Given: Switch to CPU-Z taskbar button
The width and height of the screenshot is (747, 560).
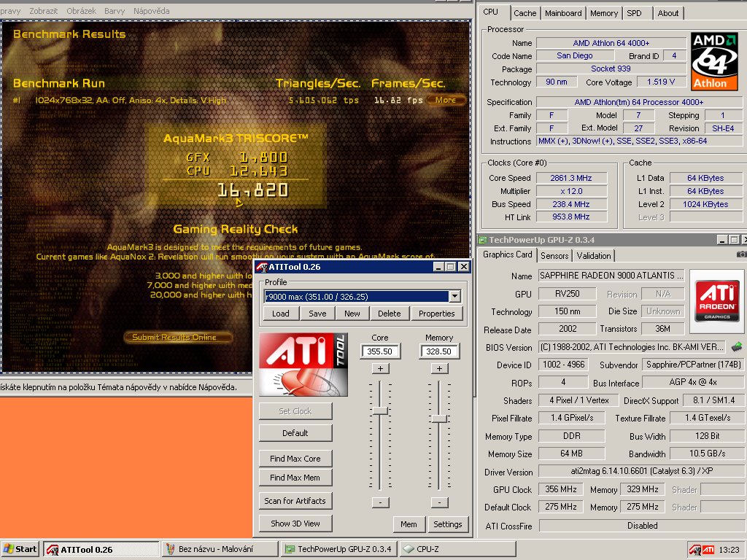Looking at the screenshot, I should (457, 549).
